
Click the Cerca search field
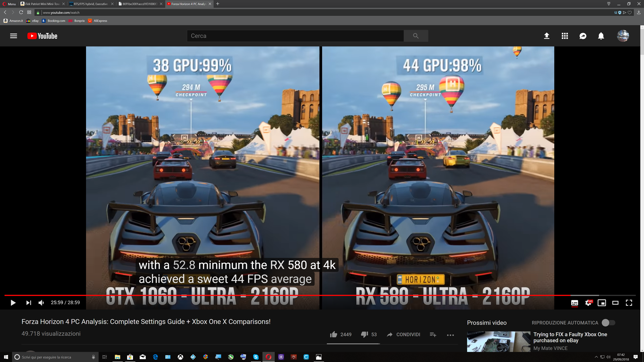click(295, 36)
